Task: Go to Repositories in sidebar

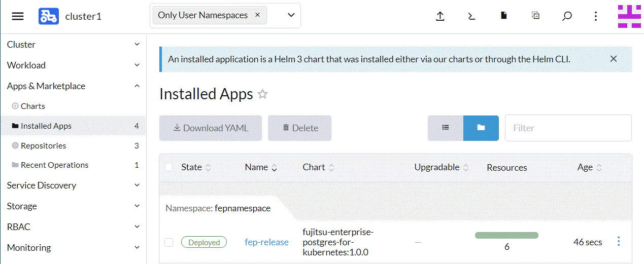Action: point(44,146)
